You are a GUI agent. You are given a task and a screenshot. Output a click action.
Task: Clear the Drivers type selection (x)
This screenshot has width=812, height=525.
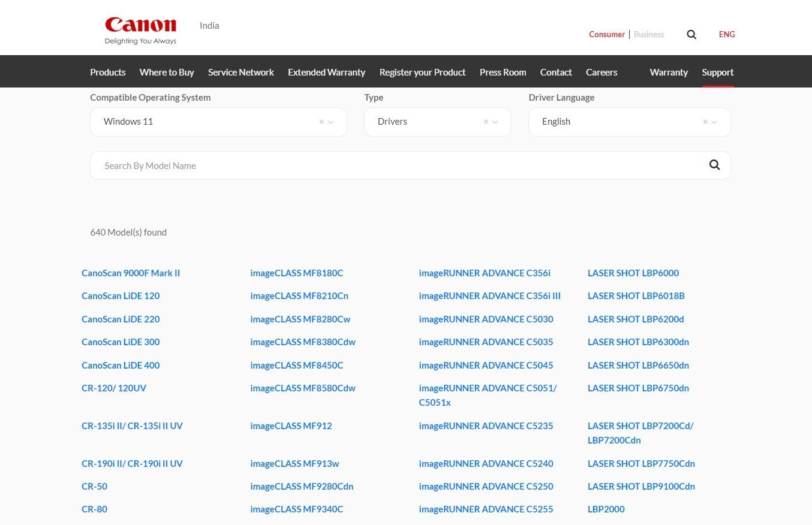pos(486,122)
